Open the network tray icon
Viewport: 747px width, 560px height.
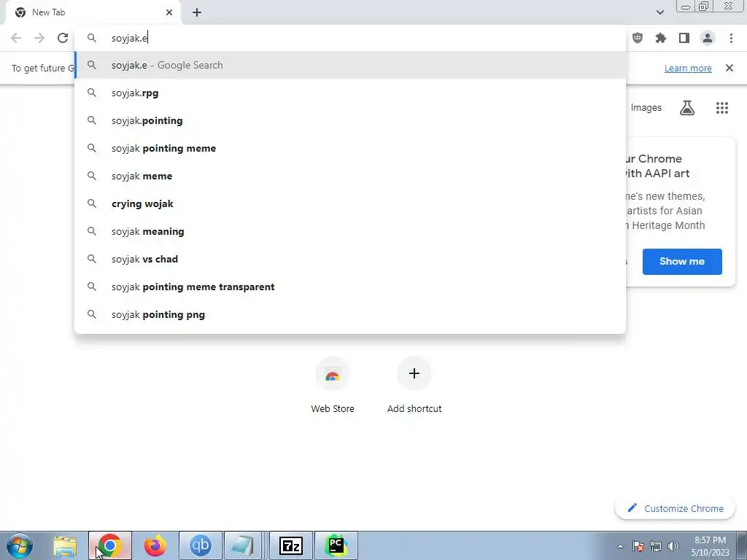[656, 546]
